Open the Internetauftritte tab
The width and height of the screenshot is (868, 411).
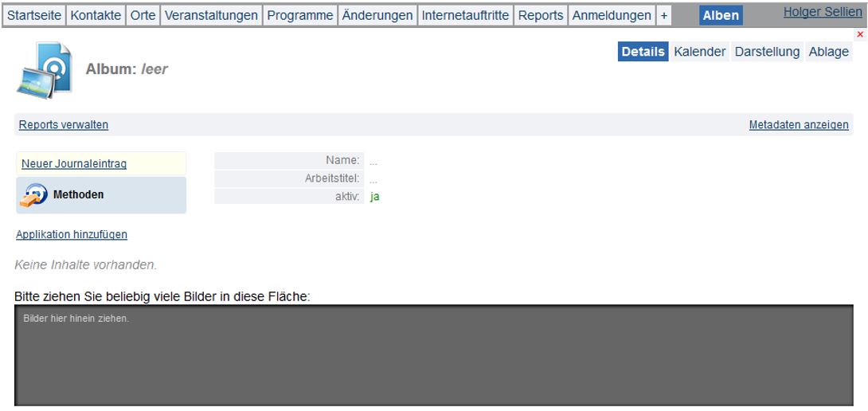pos(465,15)
